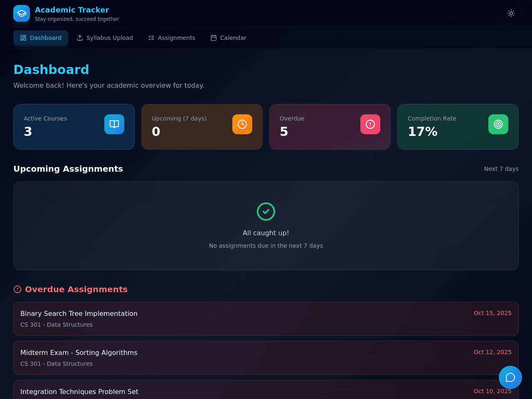Click CS 301 course label under Midterm Exam
The width and height of the screenshot is (532, 399).
(57, 364)
